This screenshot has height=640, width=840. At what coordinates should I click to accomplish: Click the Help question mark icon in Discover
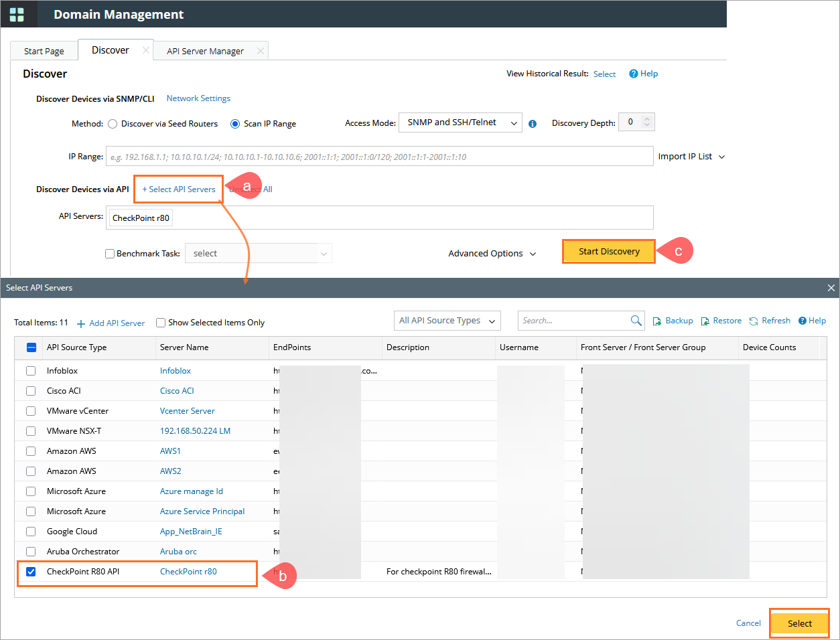pos(633,74)
